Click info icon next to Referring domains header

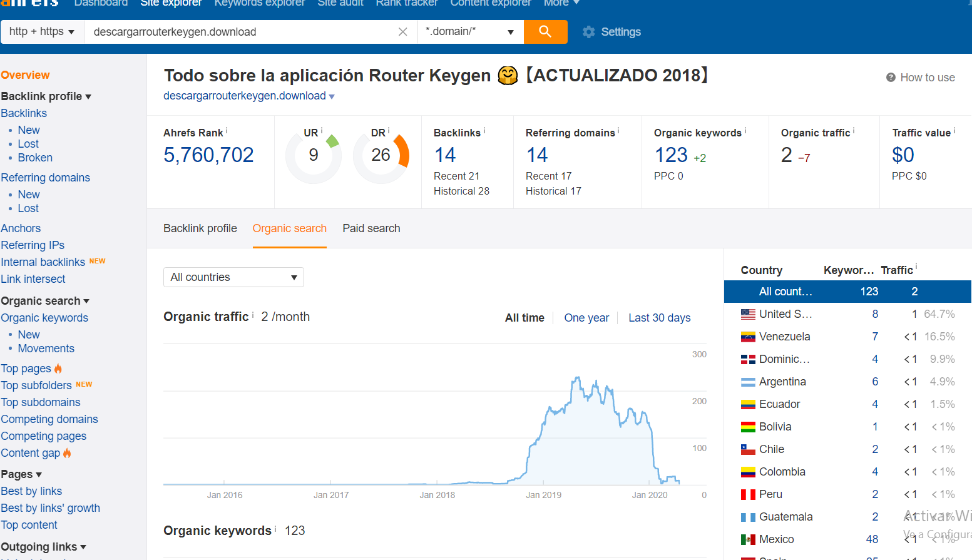click(618, 131)
